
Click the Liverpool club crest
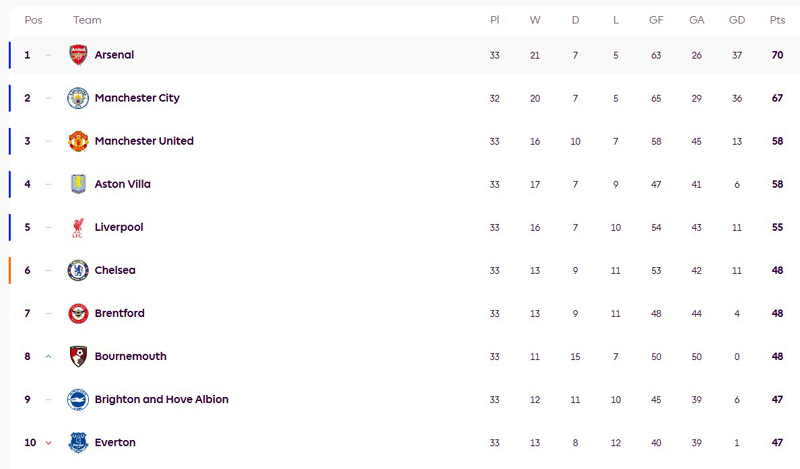pos(78,228)
